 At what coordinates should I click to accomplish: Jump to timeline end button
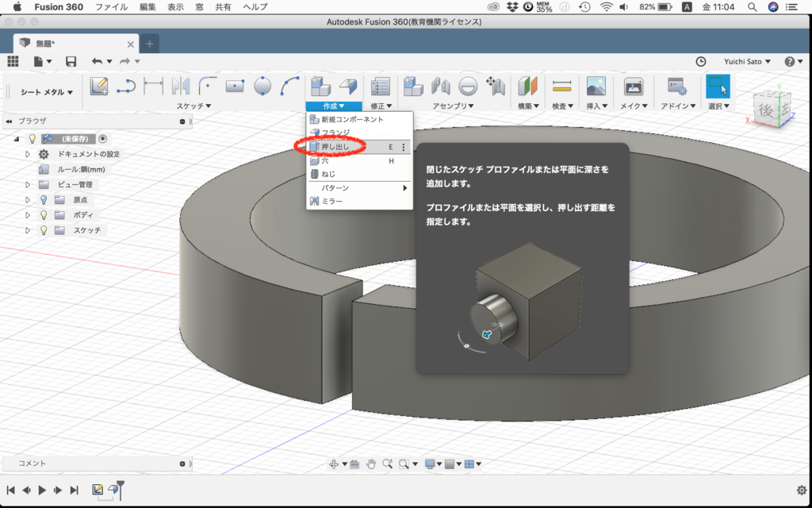(75, 490)
